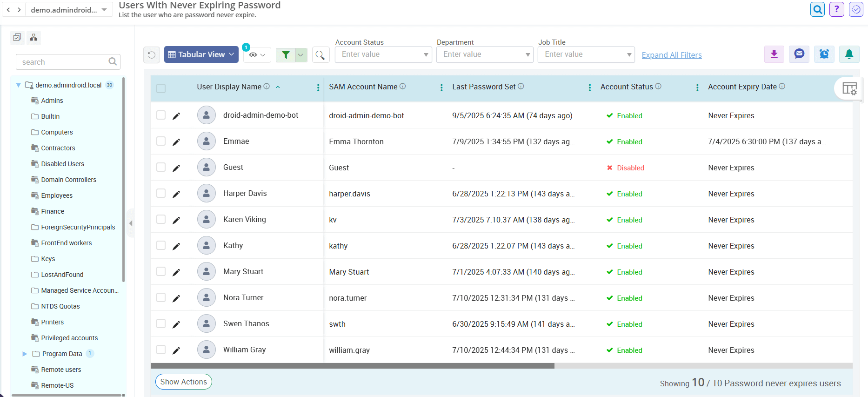Click the refresh report icon

coord(152,55)
